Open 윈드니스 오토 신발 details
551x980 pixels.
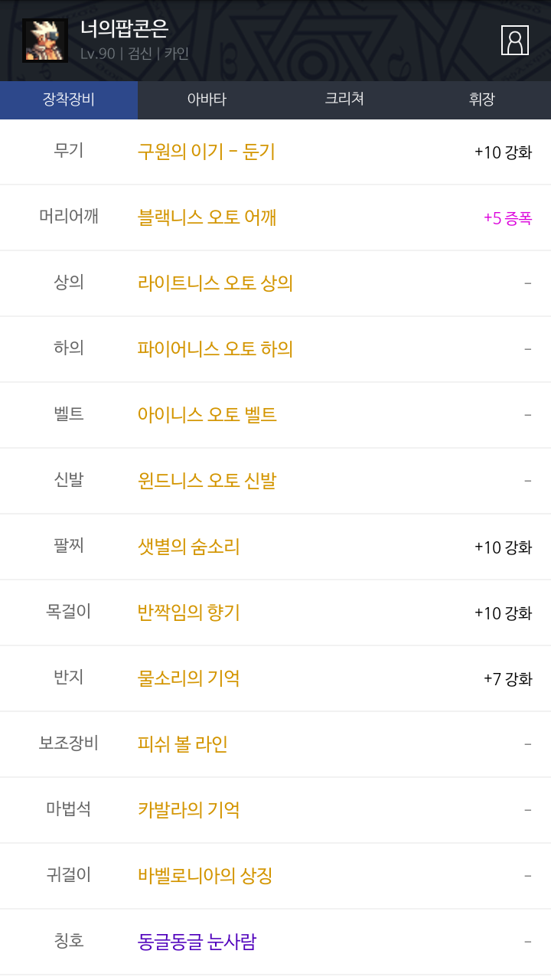207,481
